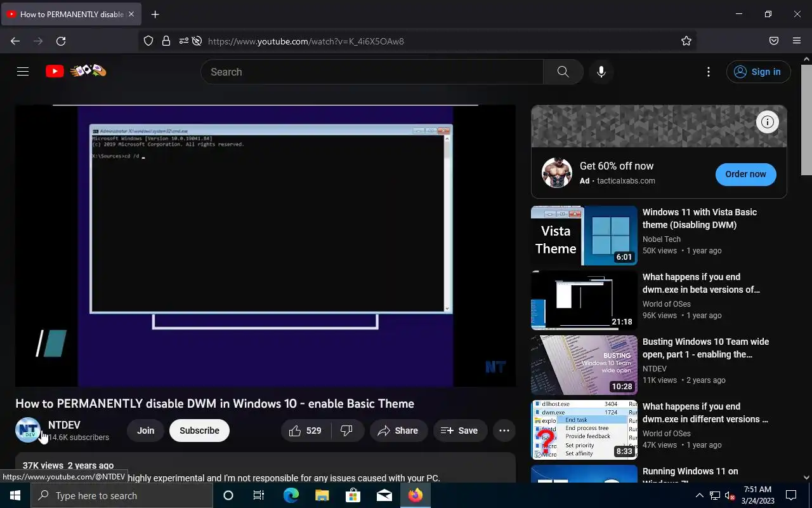Open more actions menu below the video
Screen dimensions: 812x508
coord(504,431)
